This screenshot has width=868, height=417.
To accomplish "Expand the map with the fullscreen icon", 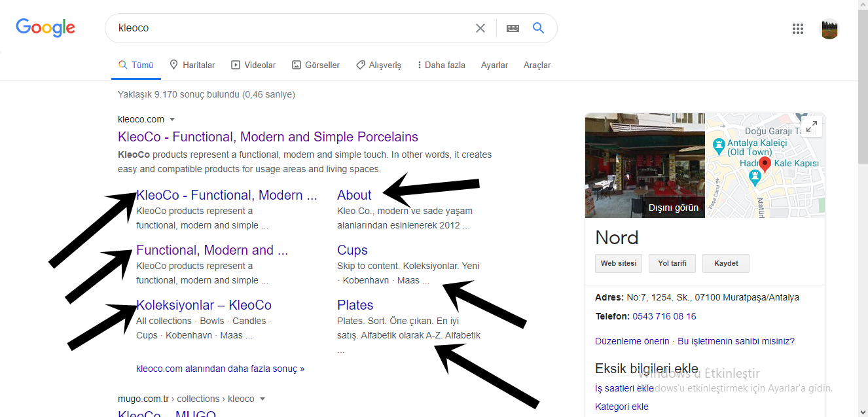I will pos(812,127).
